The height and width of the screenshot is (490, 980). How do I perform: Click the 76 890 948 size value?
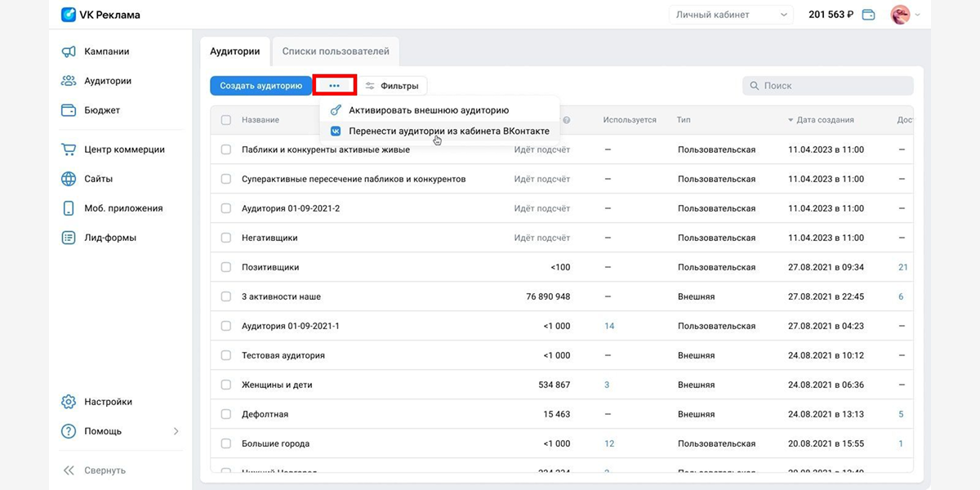click(x=548, y=296)
